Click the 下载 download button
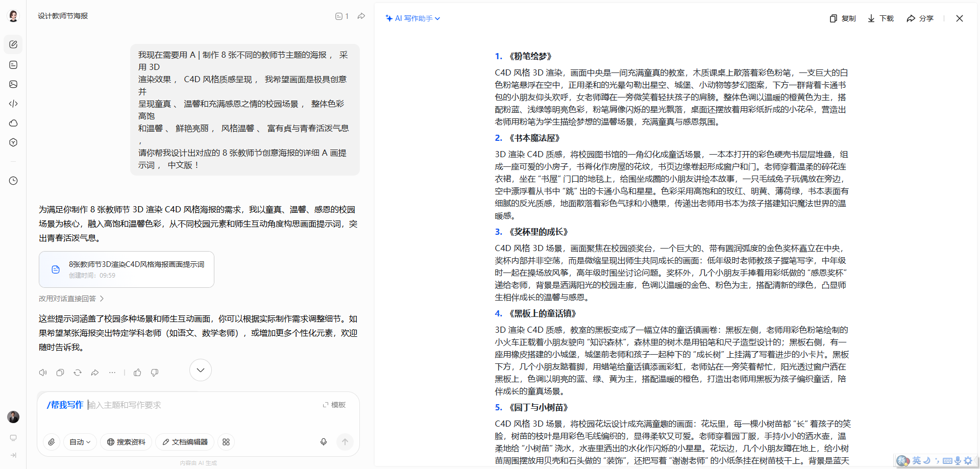The image size is (980, 469). click(x=881, y=18)
